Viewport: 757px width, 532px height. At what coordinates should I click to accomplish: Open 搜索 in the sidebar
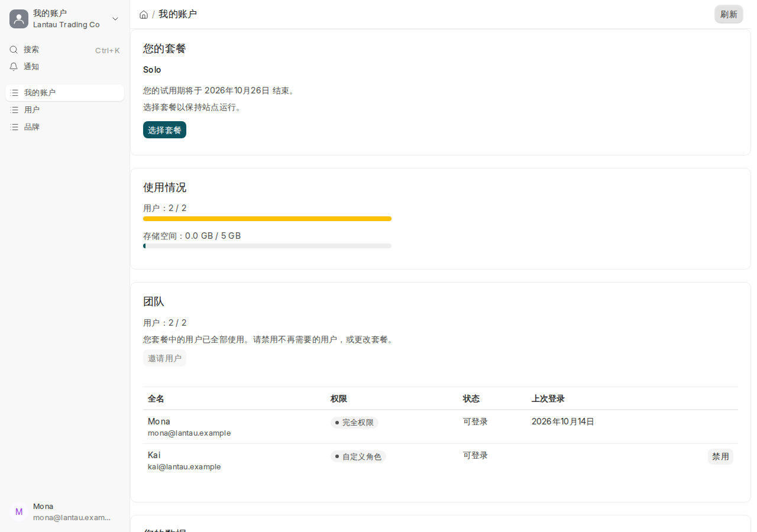click(x=65, y=50)
